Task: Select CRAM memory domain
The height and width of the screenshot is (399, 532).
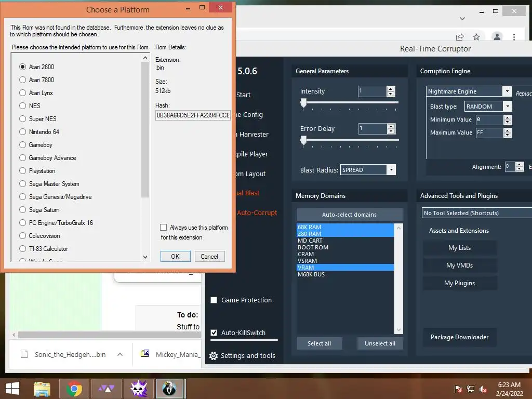Action: point(345,254)
